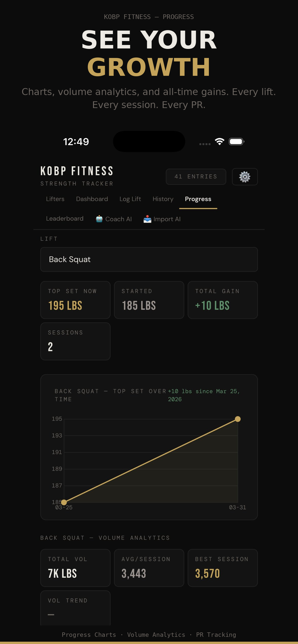Select the Total Vol 7K LBS card

click(x=75, y=568)
